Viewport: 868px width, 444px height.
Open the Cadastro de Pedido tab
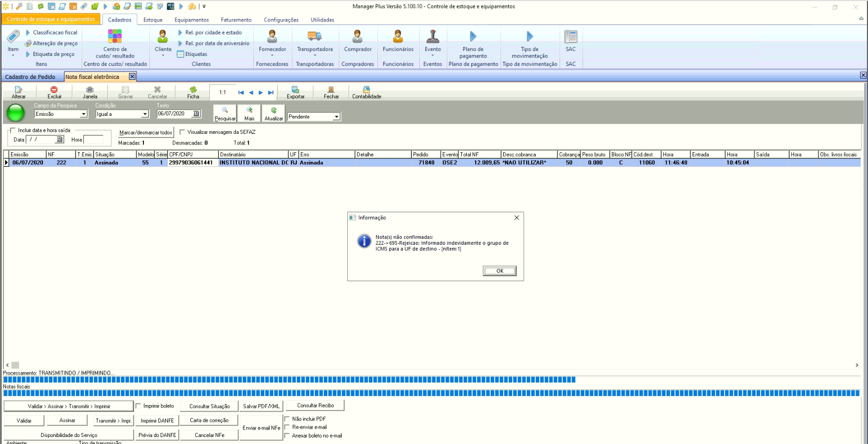tap(30, 77)
